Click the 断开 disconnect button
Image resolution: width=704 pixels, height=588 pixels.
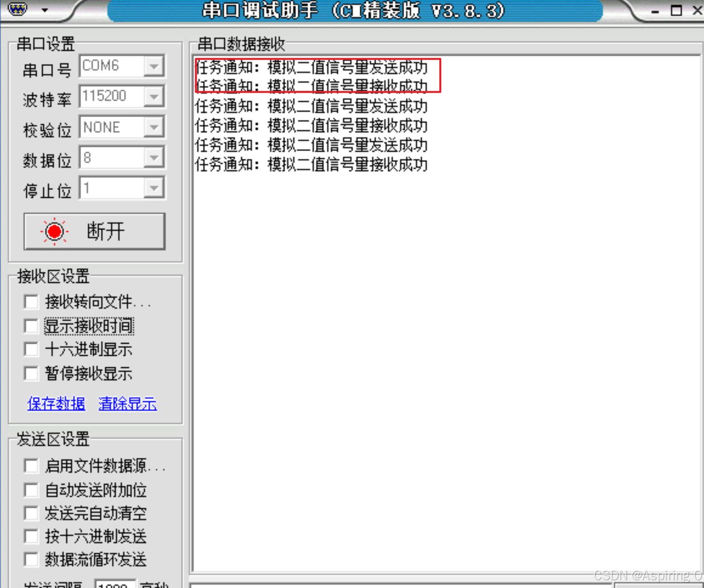[95, 231]
